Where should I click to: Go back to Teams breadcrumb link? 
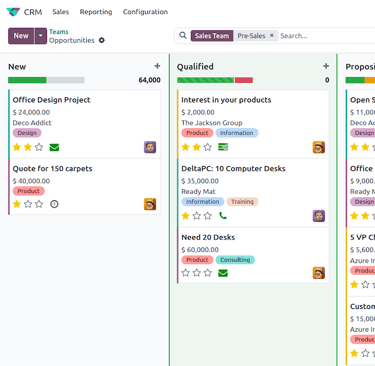pyautogui.click(x=59, y=32)
